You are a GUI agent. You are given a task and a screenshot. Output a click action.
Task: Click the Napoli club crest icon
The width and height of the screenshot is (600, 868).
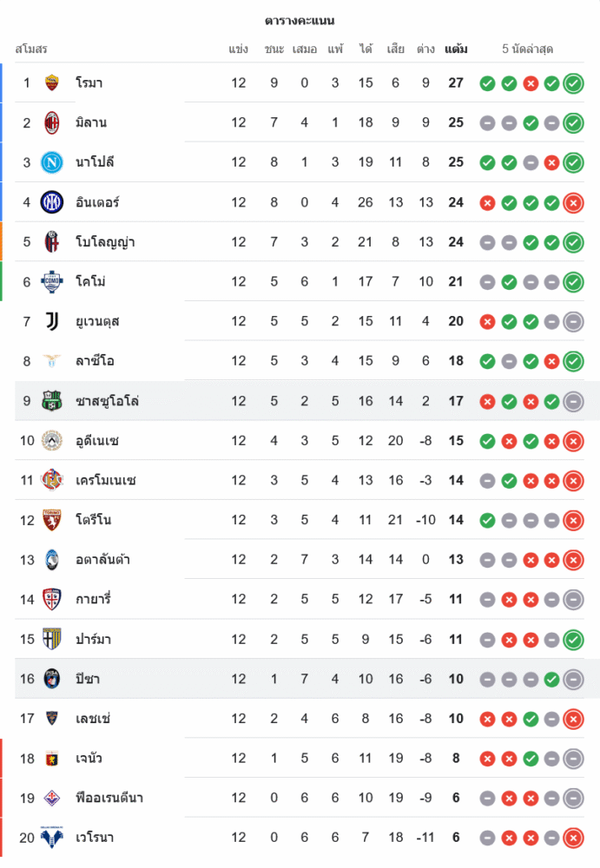tap(52, 162)
